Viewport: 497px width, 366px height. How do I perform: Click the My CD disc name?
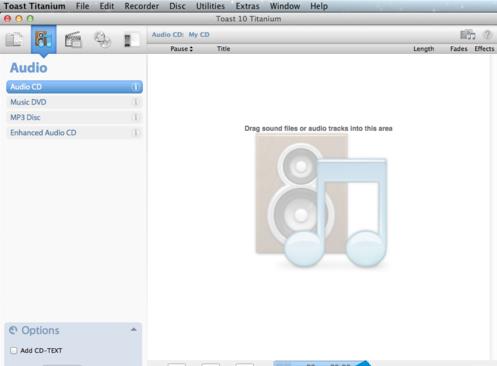point(199,35)
